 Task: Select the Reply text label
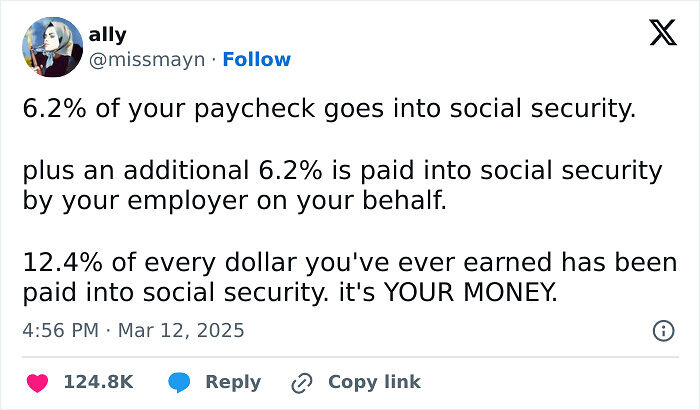[233, 382]
